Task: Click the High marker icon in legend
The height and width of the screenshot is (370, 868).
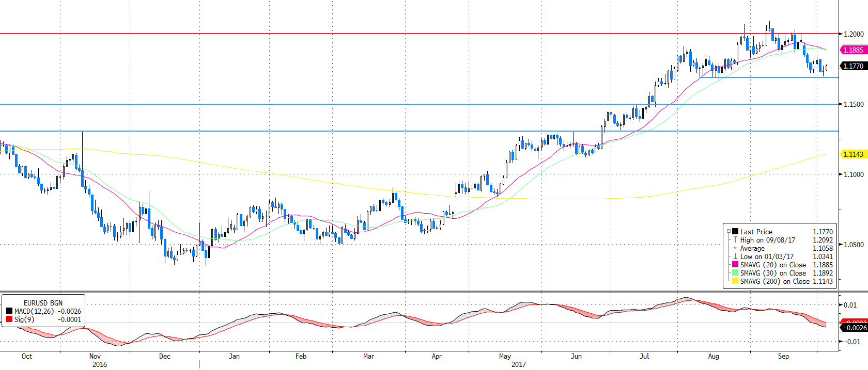Action: 735,240
